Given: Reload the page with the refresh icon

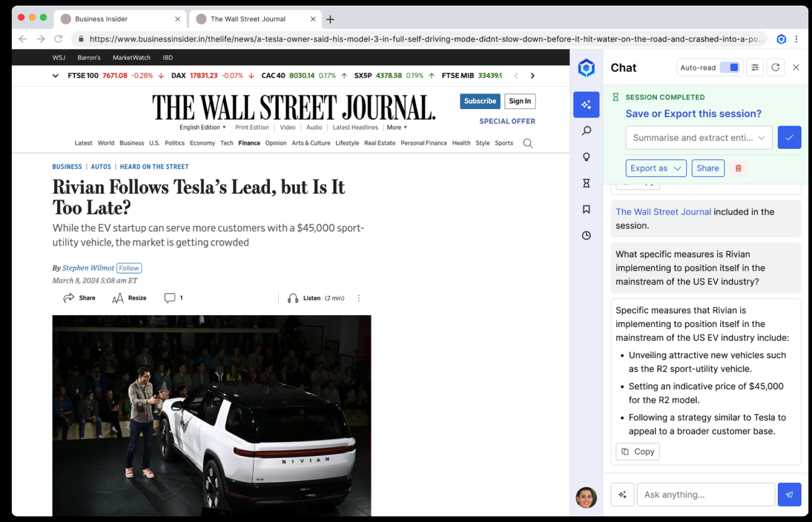Looking at the screenshot, I should click(x=58, y=39).
